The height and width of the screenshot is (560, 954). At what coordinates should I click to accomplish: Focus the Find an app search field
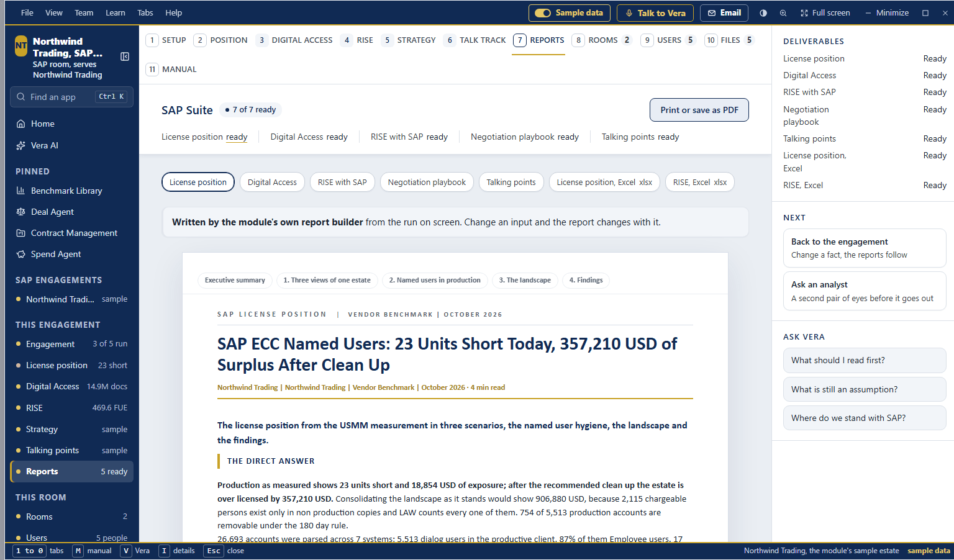pos(71,97)
